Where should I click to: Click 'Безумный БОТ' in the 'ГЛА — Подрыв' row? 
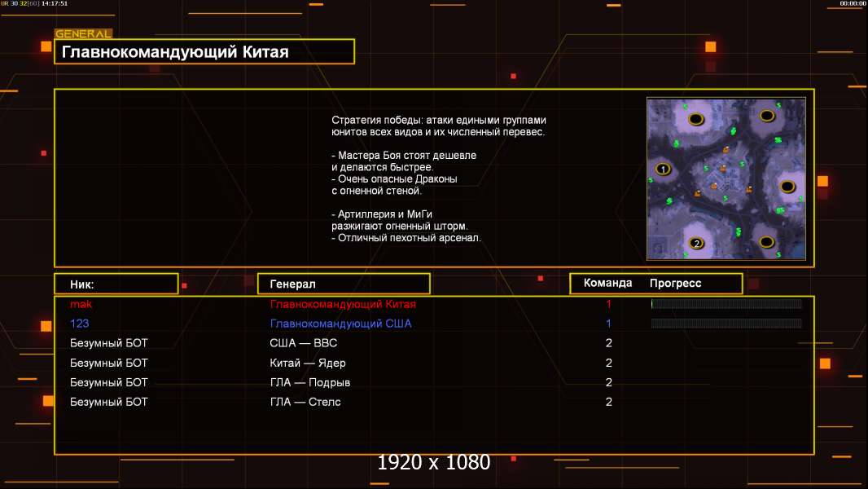click(x=108, y=382)
